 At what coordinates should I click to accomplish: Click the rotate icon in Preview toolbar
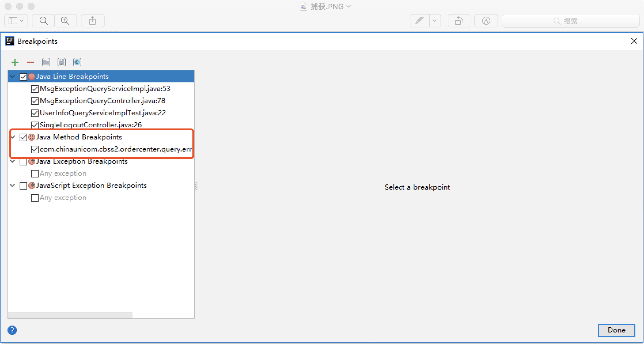point(459,21)
